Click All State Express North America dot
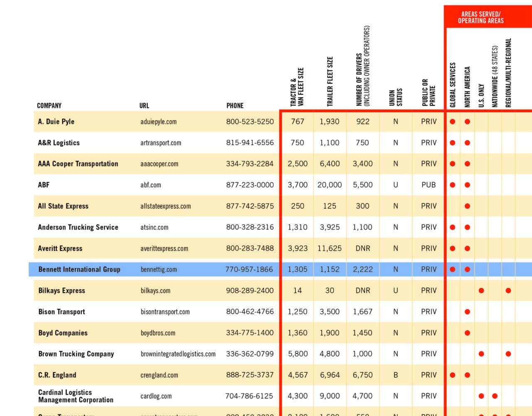This screenshot has height=416, width=532. pyautogui.click(x=467, y=206)
